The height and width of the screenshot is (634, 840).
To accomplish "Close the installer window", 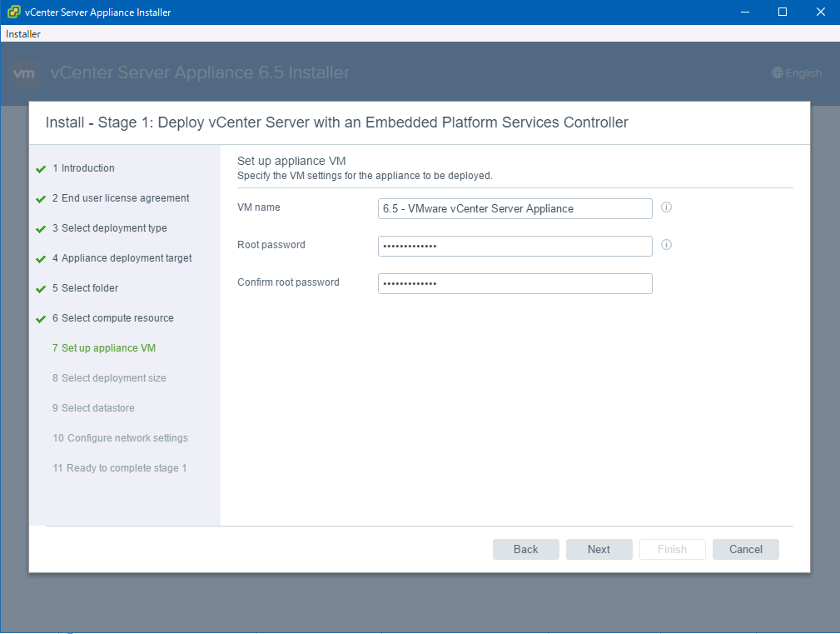I will 820,12.
